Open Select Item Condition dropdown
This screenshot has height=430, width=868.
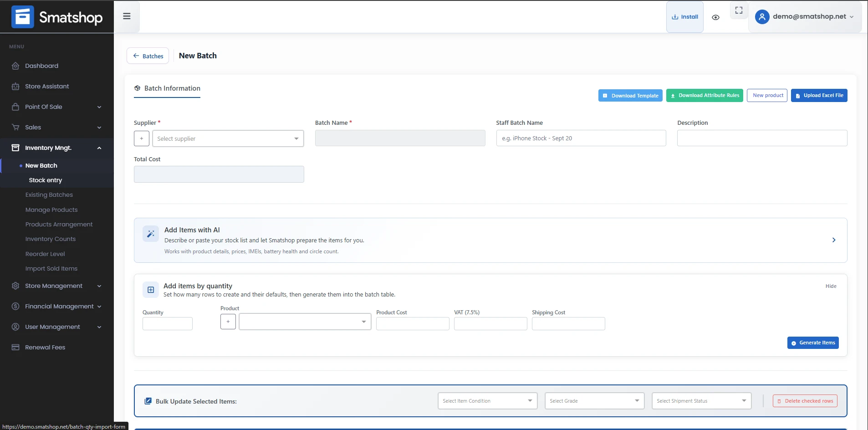pyautogui.click(x=488, y=401)
